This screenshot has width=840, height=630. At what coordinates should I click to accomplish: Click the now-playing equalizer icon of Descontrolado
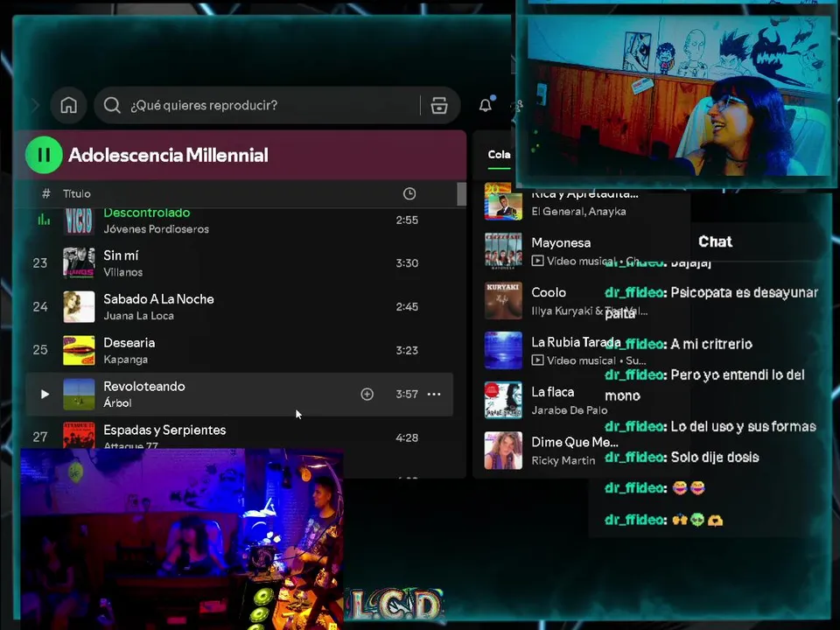tap(44, 220)
